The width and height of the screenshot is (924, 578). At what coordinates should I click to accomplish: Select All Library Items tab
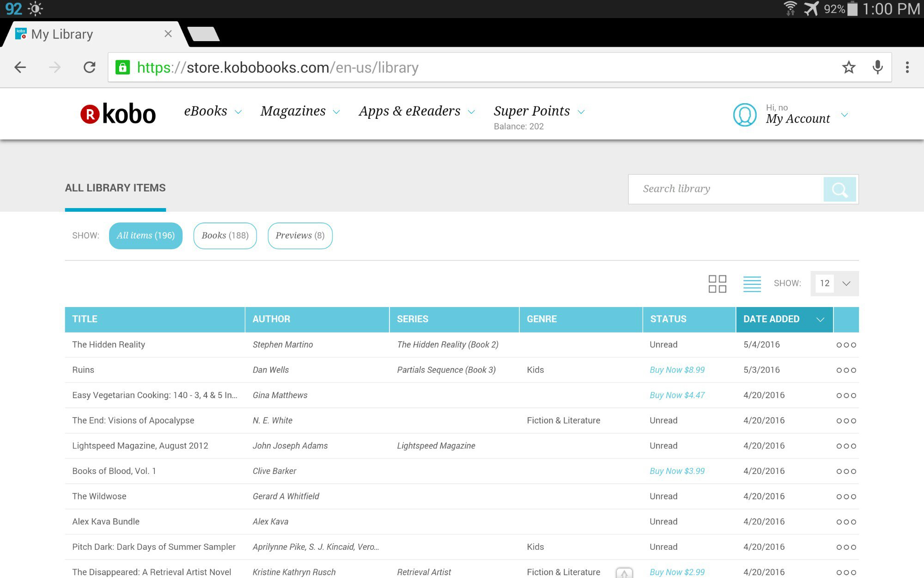[x=115, y=188]
